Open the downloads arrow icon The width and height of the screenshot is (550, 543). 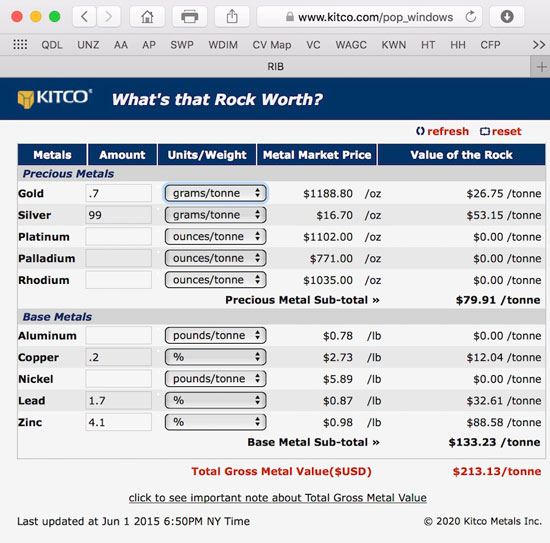point(507,16)
